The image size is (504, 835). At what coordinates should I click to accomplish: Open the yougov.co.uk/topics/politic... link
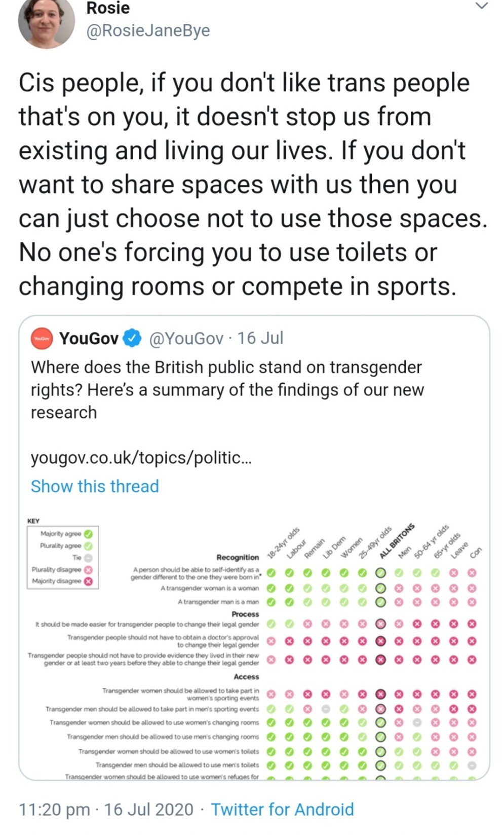tap(141, 457)
